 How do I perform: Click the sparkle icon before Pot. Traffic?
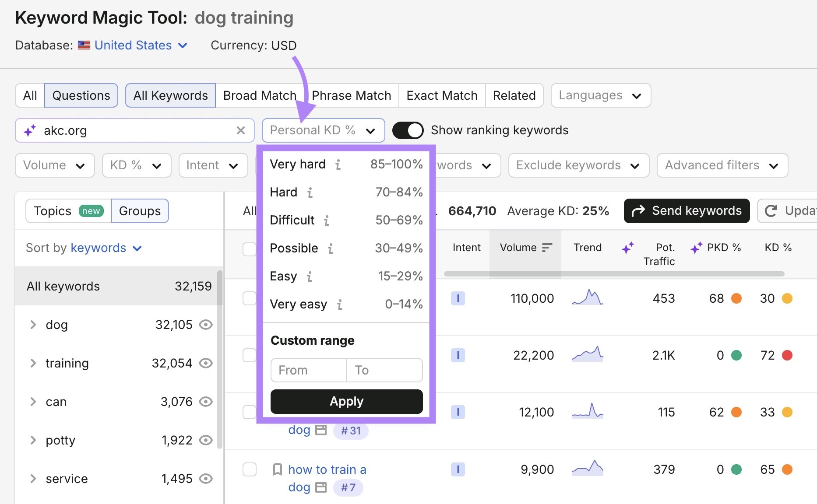pos(628,248)
